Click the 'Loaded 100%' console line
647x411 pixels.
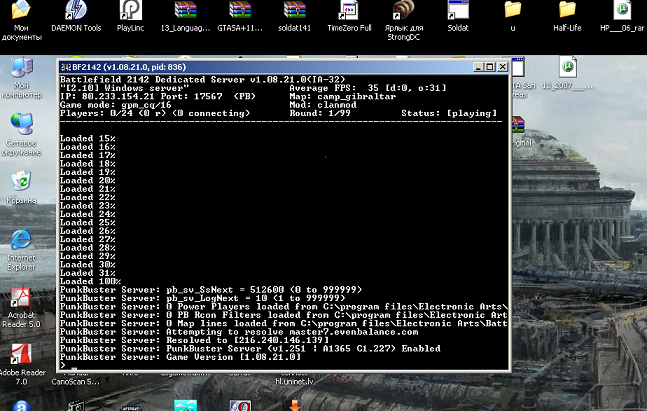(90, 281)
